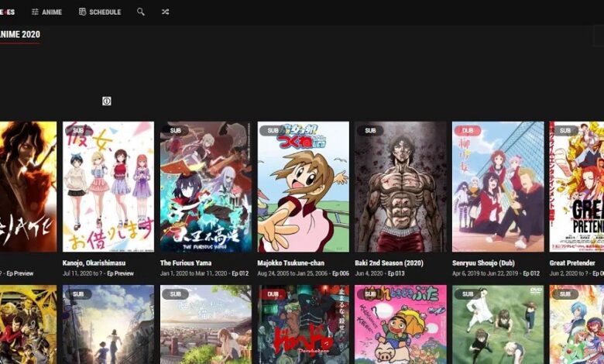The height and width of the screenshot is (364, 604).
Task: Click SUB badge on The Furious Yama poster
Action: (176, 131)
